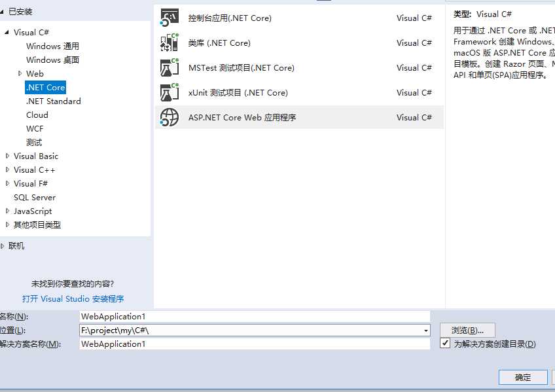The width and height of the screenshot is (555, 392).
Task: Select 控制台应用(.NET Core) template name
Action: point(230,18)
